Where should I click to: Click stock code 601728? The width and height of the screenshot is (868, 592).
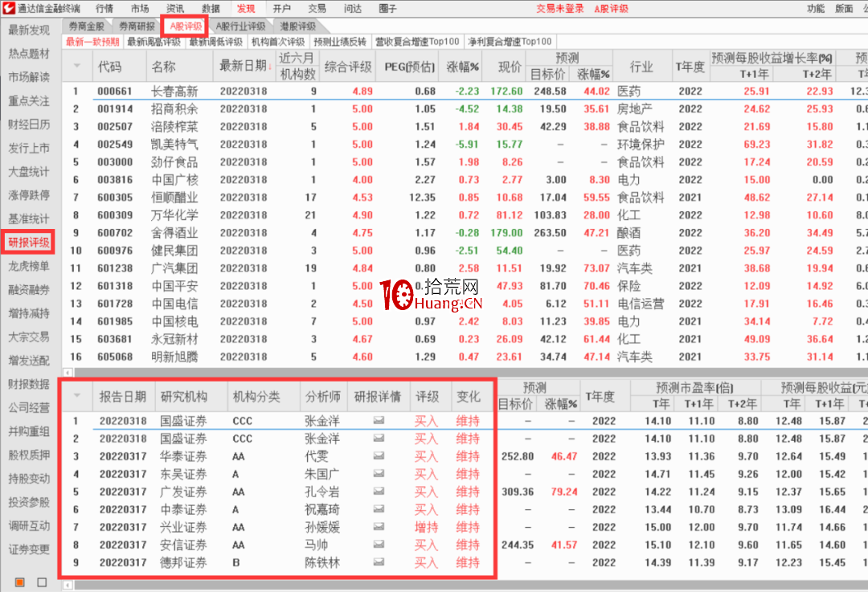click(x=115, y=304)
